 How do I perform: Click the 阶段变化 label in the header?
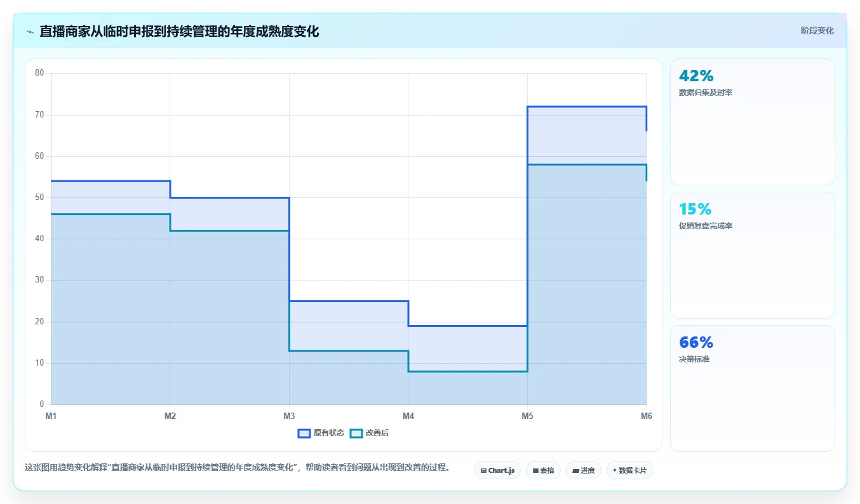click(817, 30)
